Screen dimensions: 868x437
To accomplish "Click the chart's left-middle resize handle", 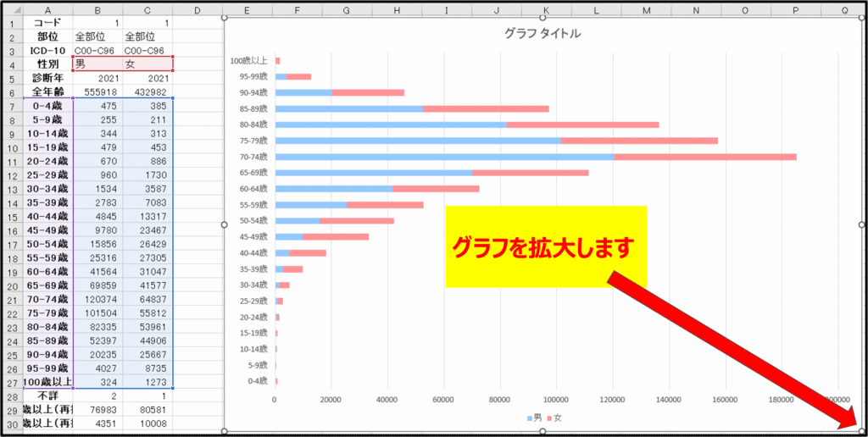I will [x=225, y=224].
